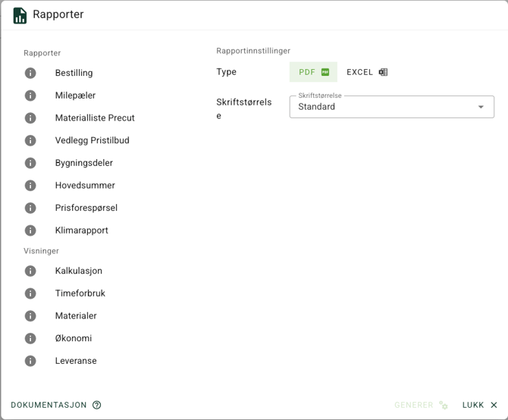Open info for Materialliste Precut

click(30, 118)
